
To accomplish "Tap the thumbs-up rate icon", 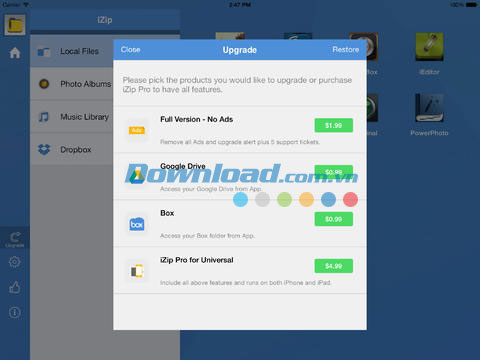I will point(15,287).
